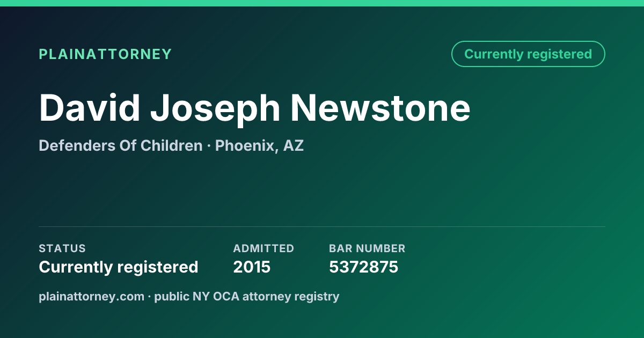Click the Currently registered pill badge
644x338 pixels.
coord(528,54)
